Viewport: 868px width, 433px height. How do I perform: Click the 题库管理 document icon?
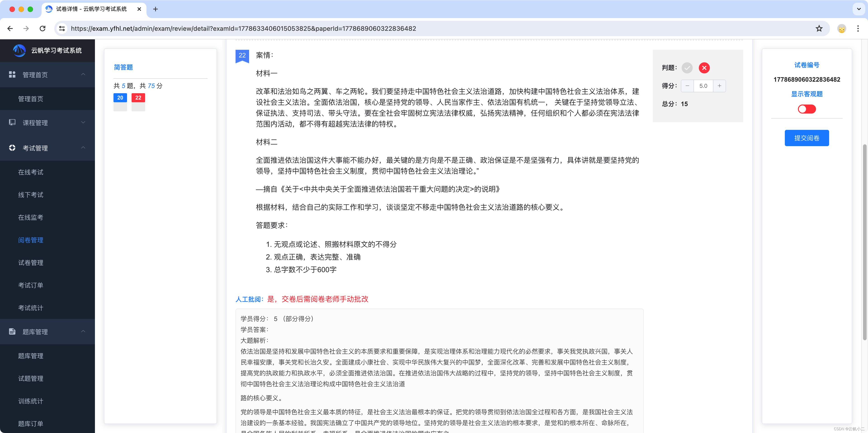click(x=12, y=331)
